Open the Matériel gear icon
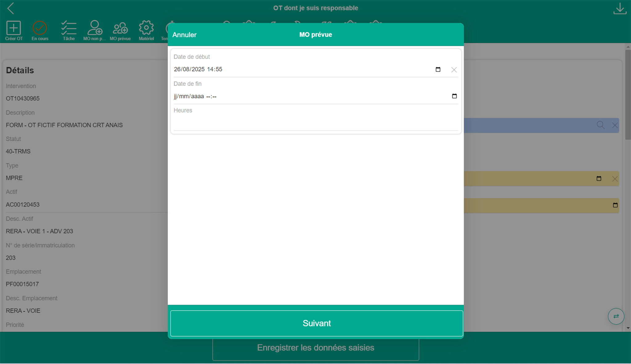This screenshot has width=631, height=364. pos(146,28)
